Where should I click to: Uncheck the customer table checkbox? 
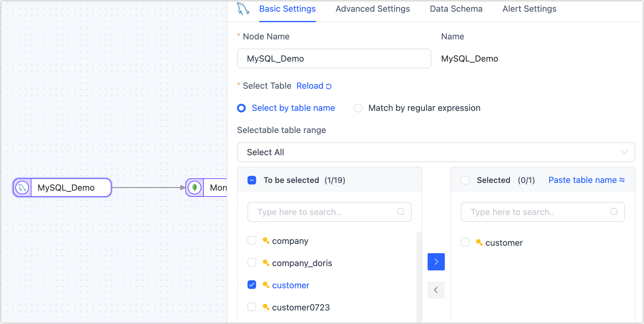pyautogui.click(x=252, y=285)
